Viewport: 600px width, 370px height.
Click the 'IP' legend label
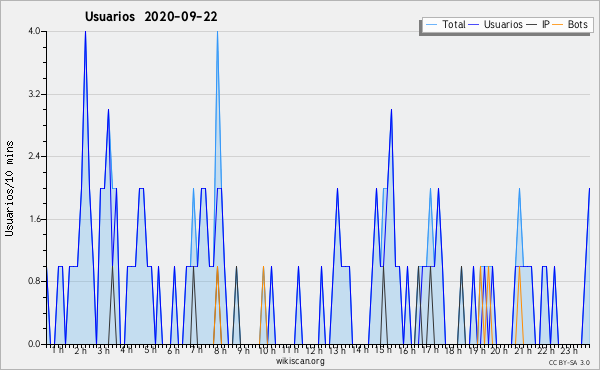pos(546,25)
